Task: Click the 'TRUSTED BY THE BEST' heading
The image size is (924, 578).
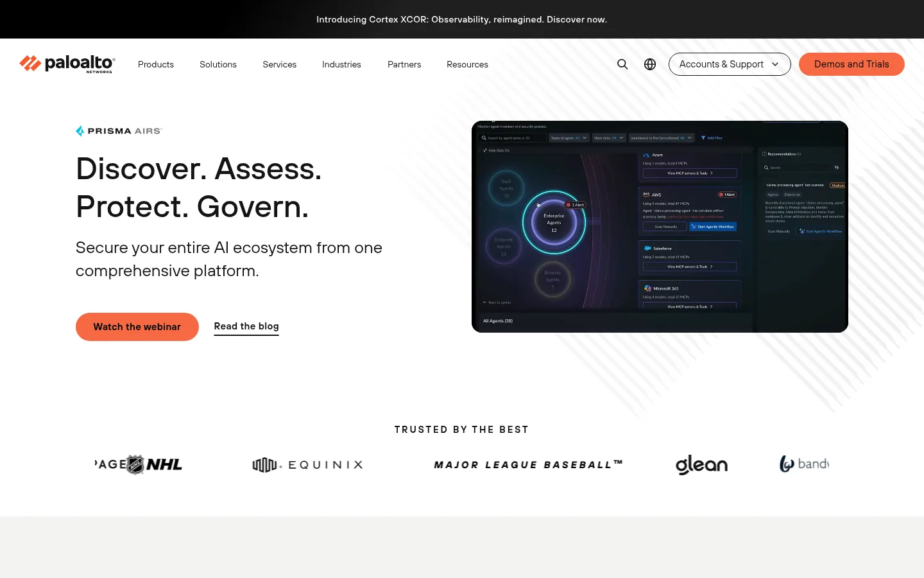Action: pos(461,430)
